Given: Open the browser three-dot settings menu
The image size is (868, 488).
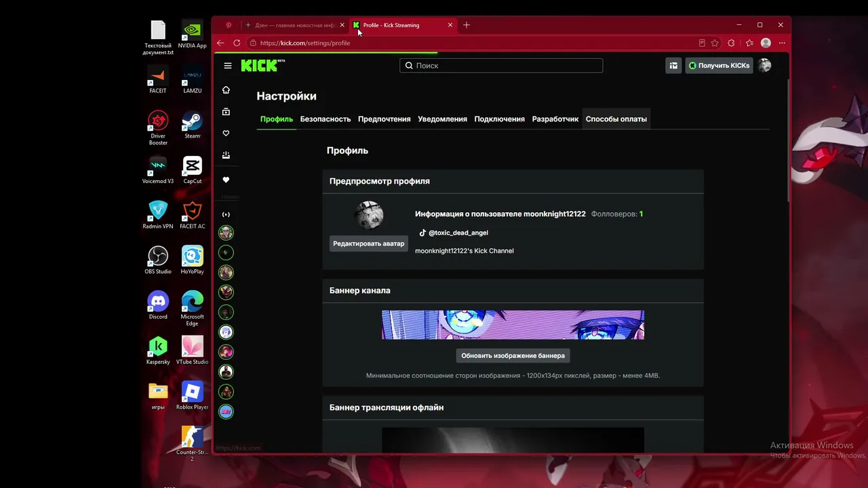Looking at the screenshot, I should 782,43.
